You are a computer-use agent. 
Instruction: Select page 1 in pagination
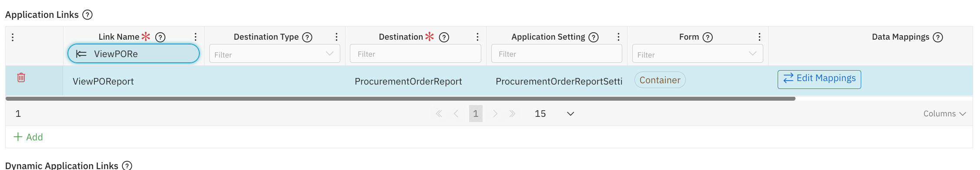476,114
